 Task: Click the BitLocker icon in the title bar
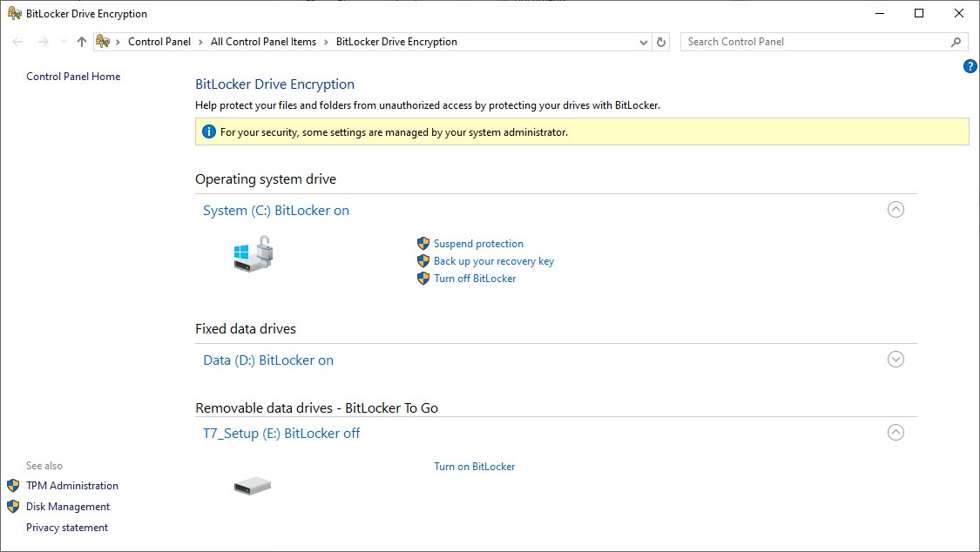click(15, 13)
